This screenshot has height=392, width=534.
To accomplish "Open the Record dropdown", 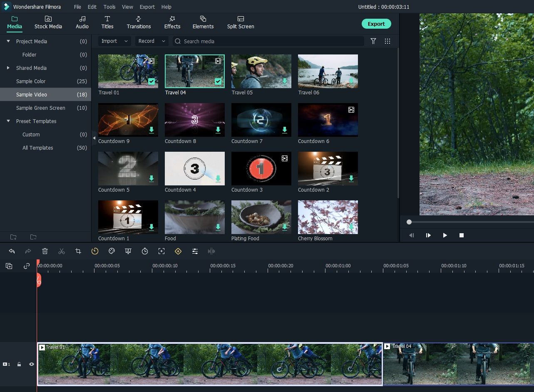I will (152, 41).
